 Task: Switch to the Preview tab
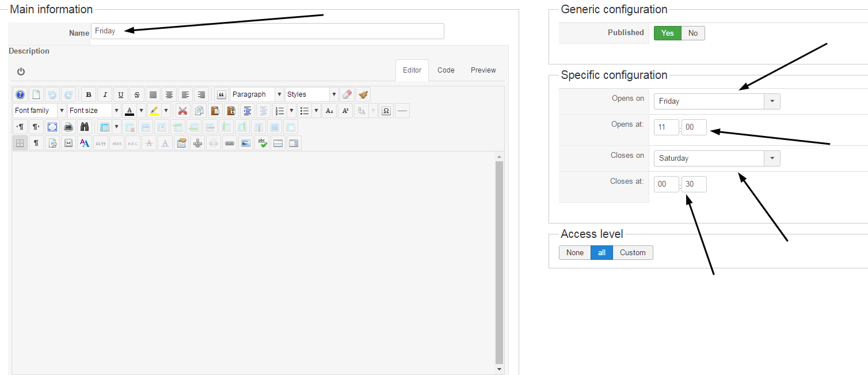483,70
